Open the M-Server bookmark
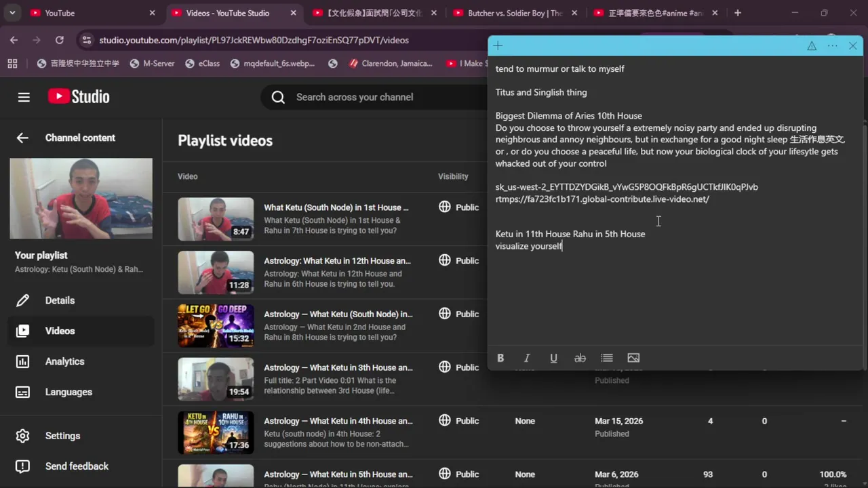 tap(152, 63)
